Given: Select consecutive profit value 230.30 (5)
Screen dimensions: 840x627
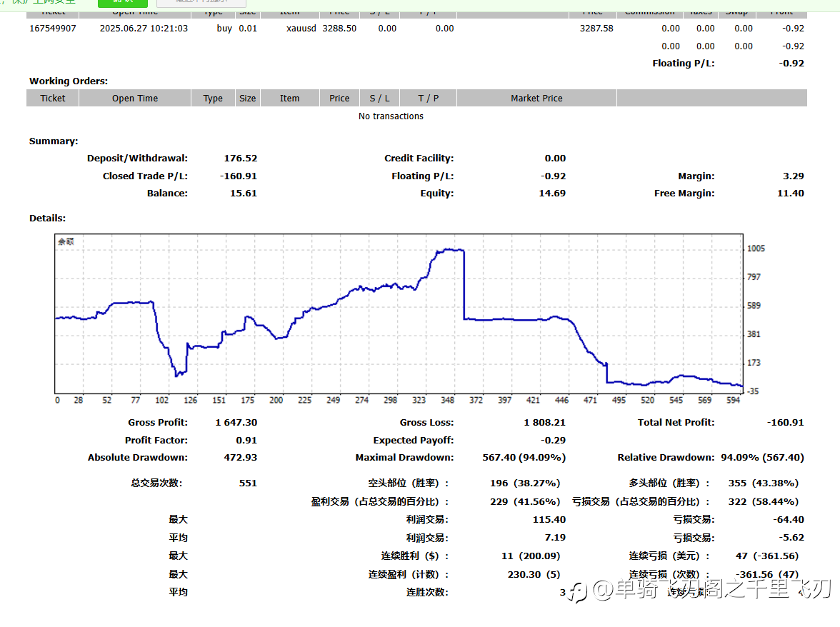Looking at the screenshot, I should pos(534,574).
